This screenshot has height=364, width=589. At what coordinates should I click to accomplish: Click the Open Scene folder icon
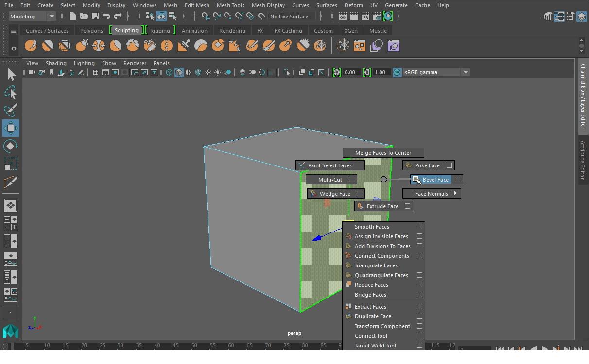point(84,17)
